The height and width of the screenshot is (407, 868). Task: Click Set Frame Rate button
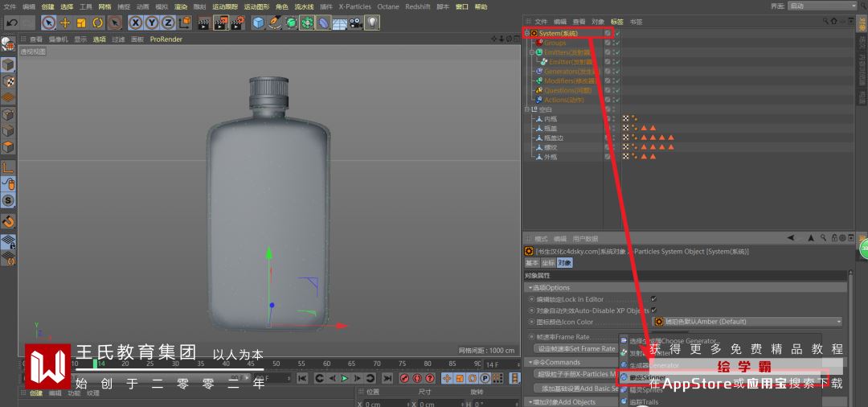(x=575, y=349)
